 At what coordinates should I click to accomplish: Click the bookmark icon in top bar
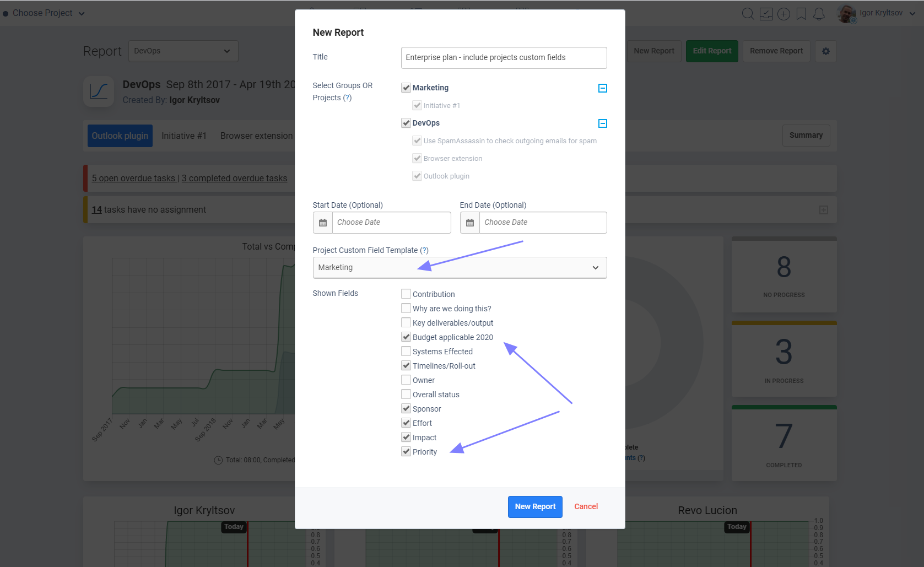801,14
